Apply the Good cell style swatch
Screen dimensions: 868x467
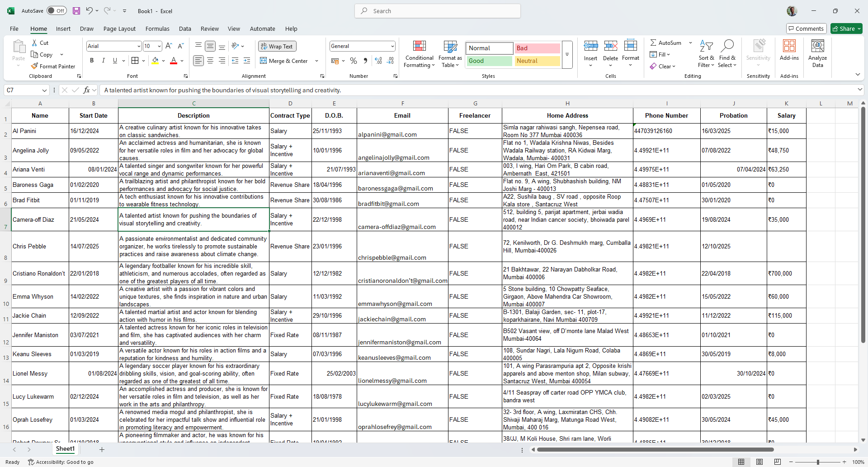489,61
